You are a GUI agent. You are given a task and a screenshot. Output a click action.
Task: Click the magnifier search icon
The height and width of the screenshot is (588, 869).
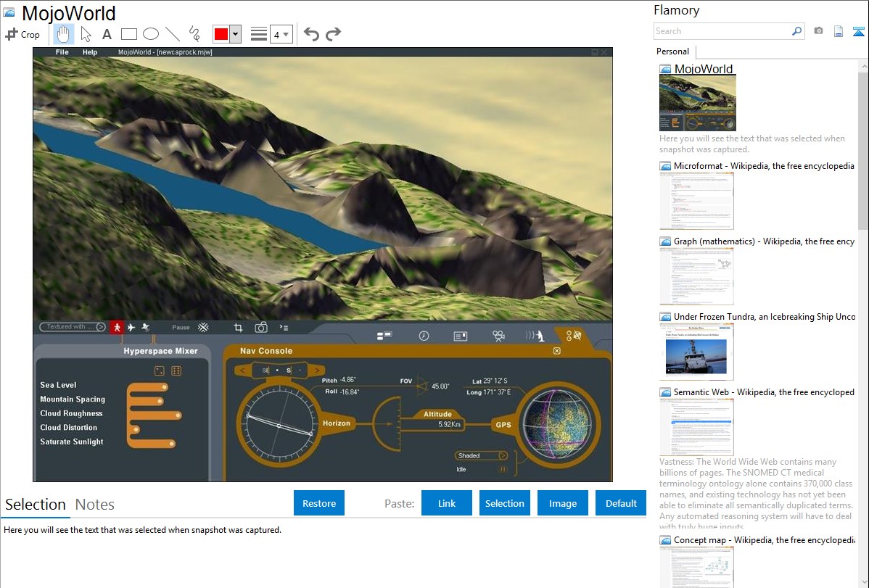pos(796,31)
